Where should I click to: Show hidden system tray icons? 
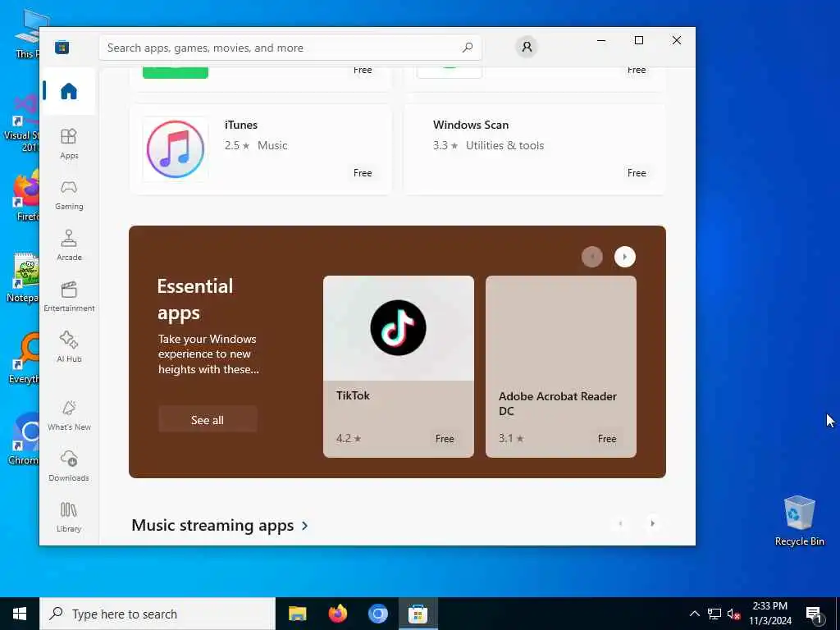(694, 614)
